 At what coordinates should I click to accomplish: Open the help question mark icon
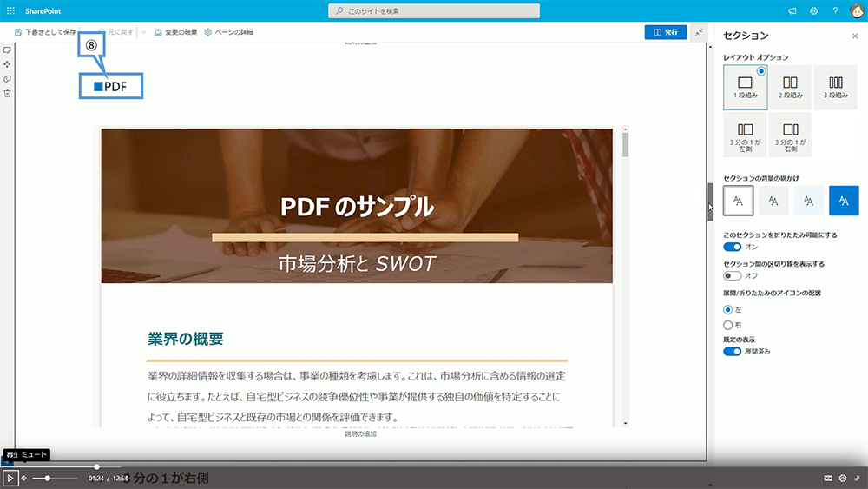tap(835, 11)
